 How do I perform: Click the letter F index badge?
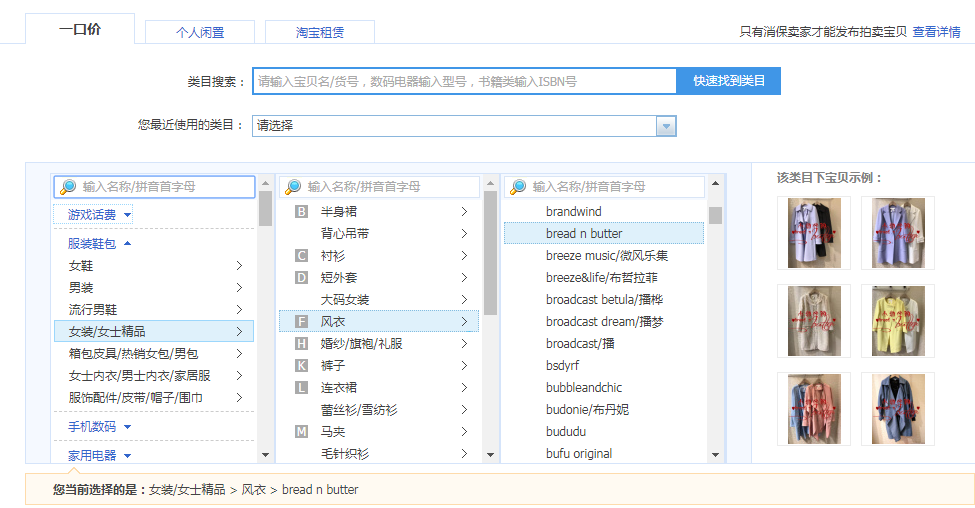(301, 322)
